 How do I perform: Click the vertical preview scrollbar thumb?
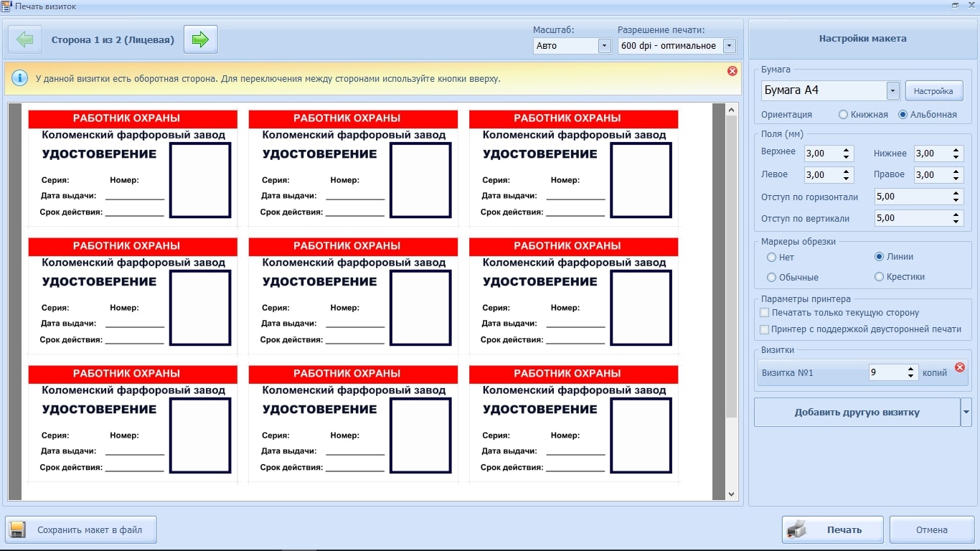(x=732, y=267)
